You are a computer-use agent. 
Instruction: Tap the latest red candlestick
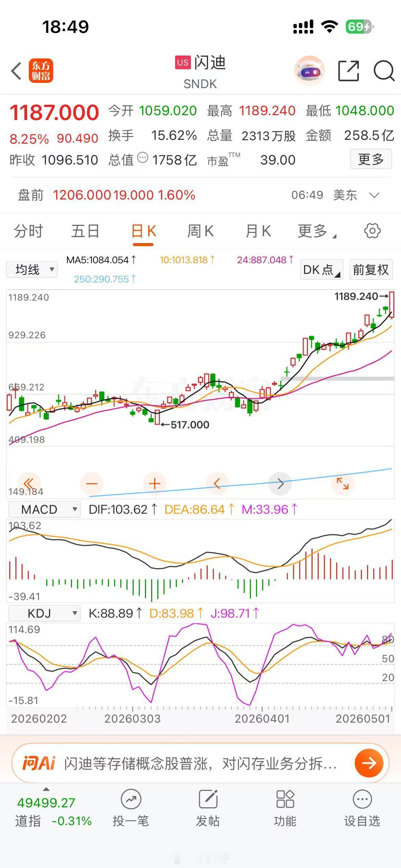(x=392, y=304)
